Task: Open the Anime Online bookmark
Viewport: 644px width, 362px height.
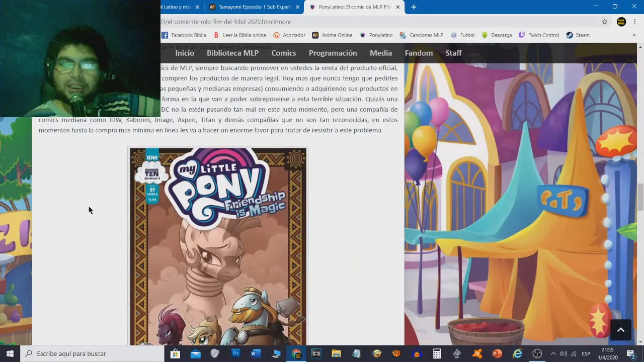Action: click(332, 35)
